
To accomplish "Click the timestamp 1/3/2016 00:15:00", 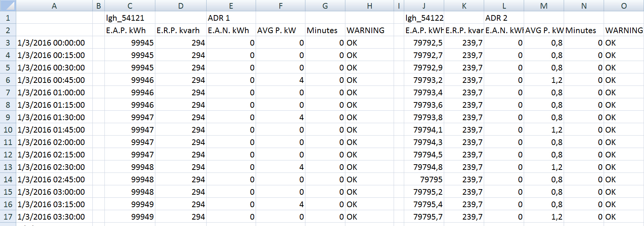I will (x=54, y=55).
